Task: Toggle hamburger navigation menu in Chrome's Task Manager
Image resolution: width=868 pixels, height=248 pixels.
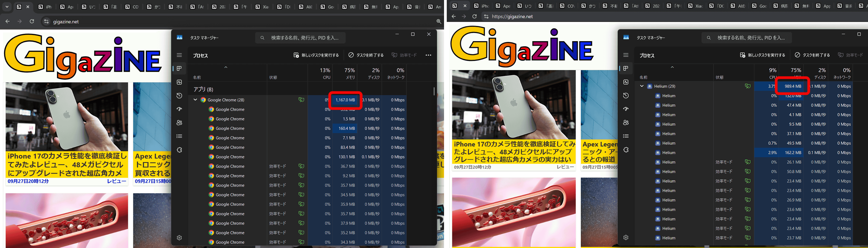Action: [x=179, y=55]
